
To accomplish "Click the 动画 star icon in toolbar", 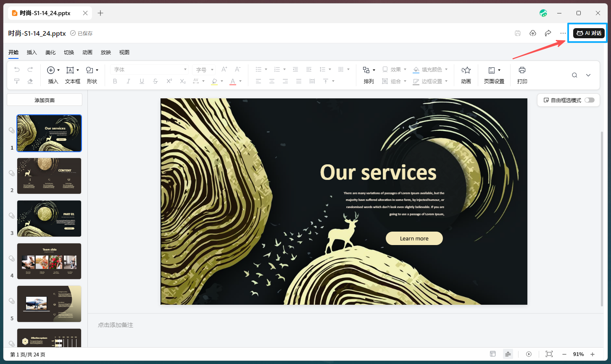I will click(x=466, y=70).
